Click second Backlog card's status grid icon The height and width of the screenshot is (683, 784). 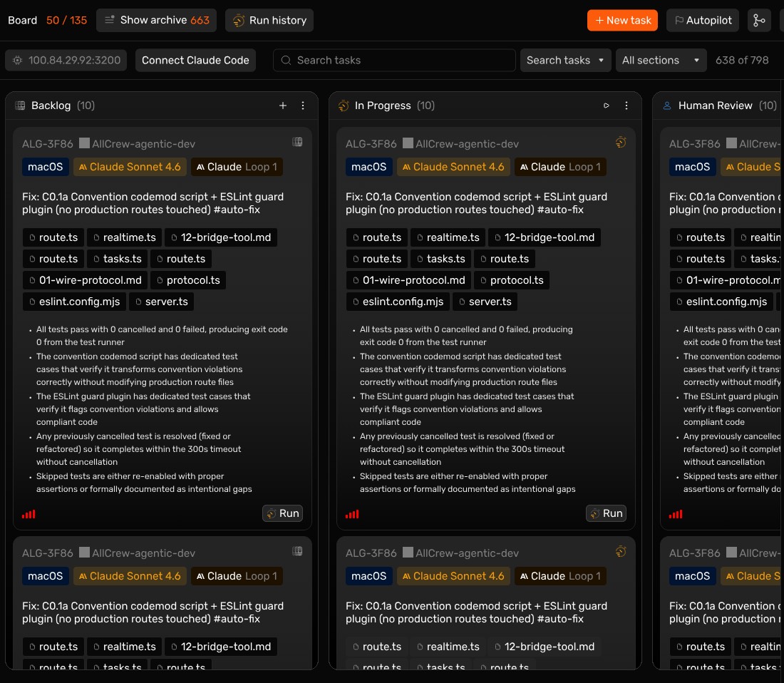click(297, 551)
